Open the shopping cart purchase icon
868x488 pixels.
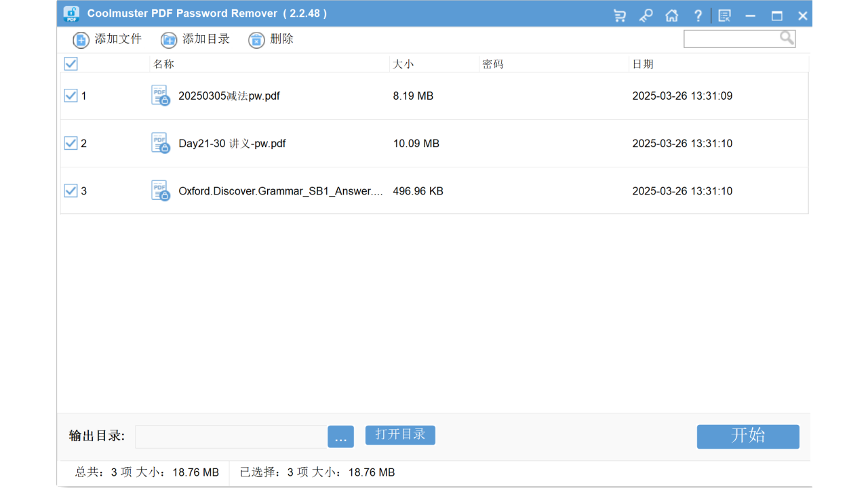pyautogui.click(x=619, y=15)
